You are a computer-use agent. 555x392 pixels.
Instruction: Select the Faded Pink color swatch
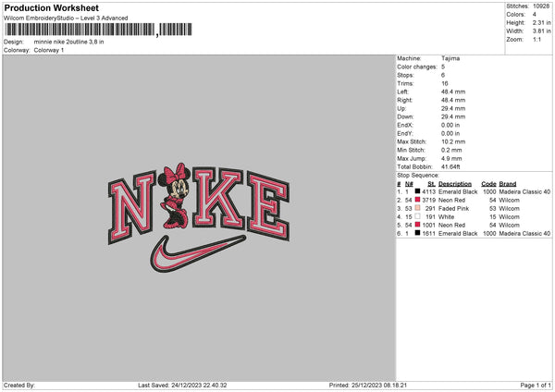(x=417, y=208)
